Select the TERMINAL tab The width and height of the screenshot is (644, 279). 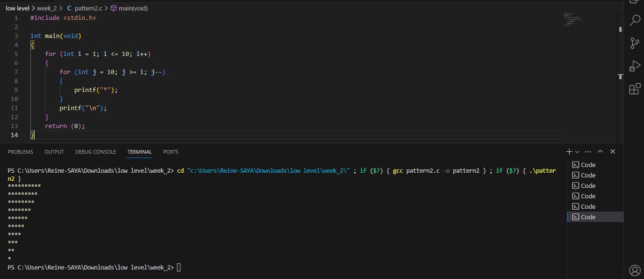[140, 152]
